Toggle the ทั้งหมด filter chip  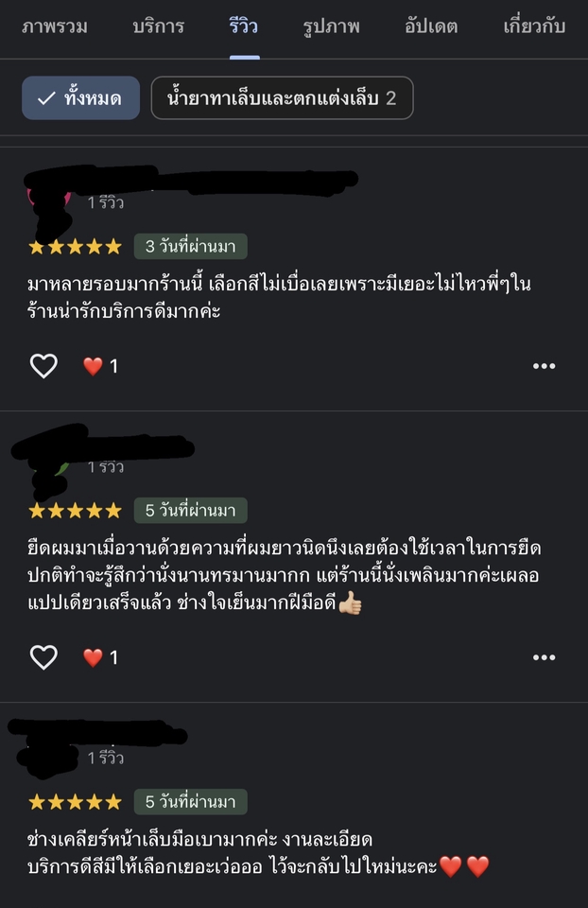tap(80, 97)
